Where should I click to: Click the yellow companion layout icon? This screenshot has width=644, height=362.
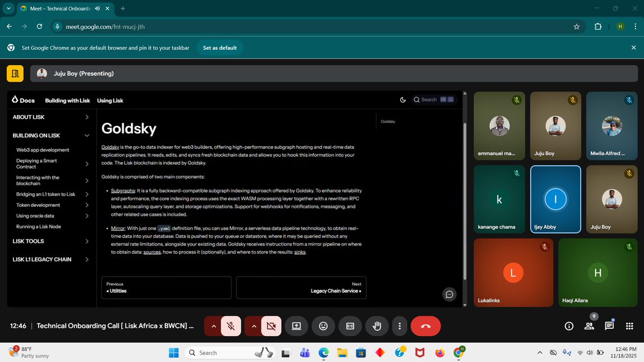point(15,74)
